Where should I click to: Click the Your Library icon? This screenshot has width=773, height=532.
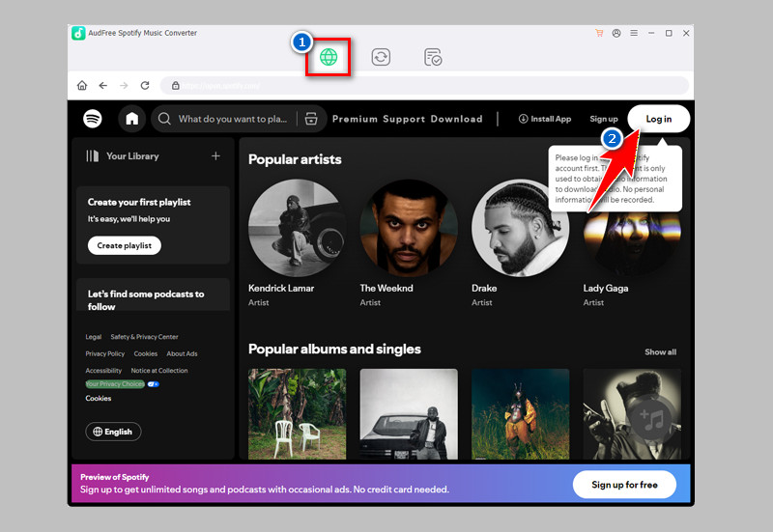[92, 156]
